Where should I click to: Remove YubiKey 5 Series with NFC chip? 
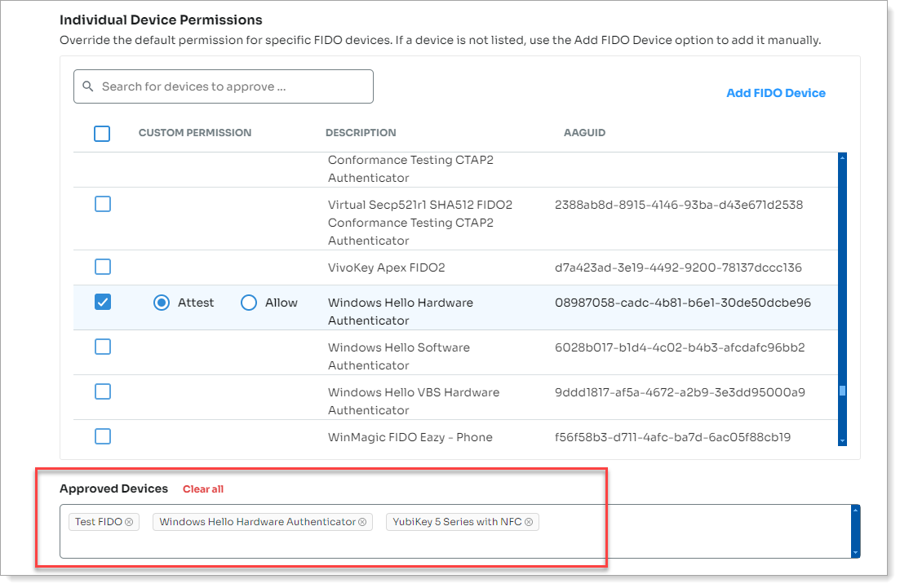coord(529,522)
